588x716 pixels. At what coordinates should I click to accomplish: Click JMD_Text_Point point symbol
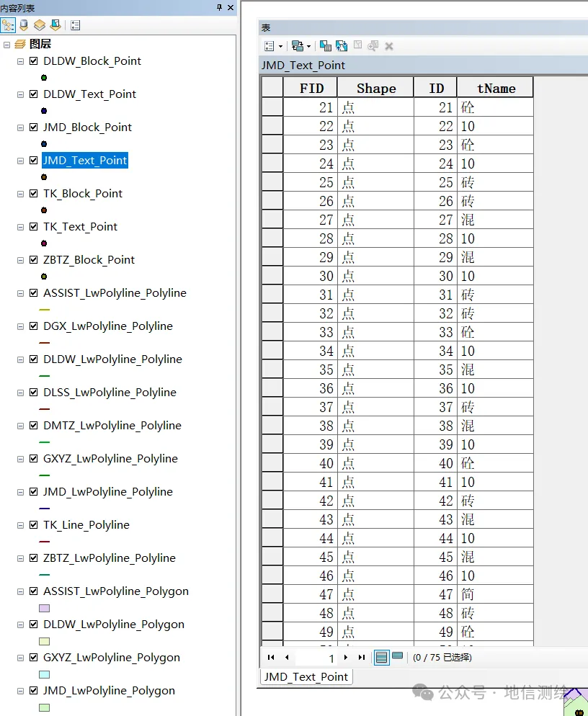pos(44,177)
